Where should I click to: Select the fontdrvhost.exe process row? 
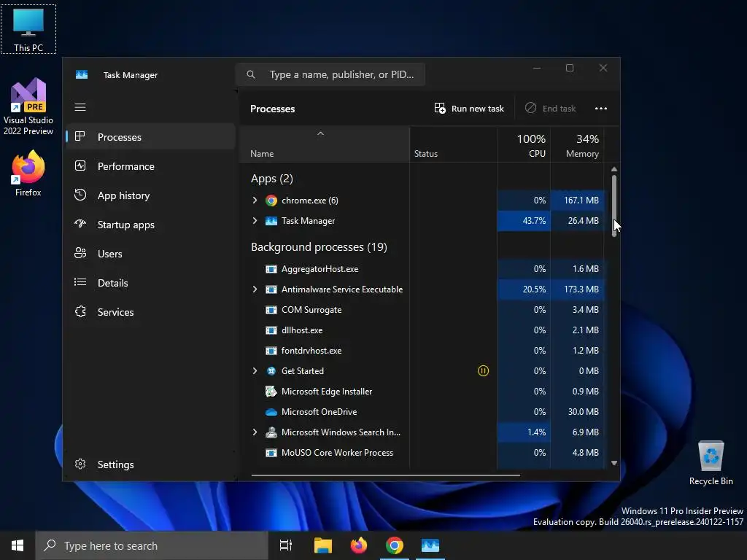tap(422, 351)
